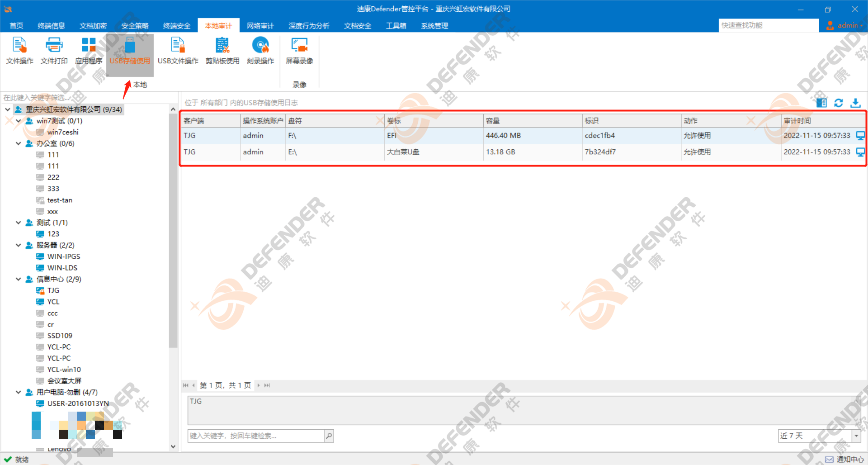The height and width of the screenshot is (465, 868).
Task: Open the 文件打印 audit icon
Action: pyautogui.click(x=54, y=51)
